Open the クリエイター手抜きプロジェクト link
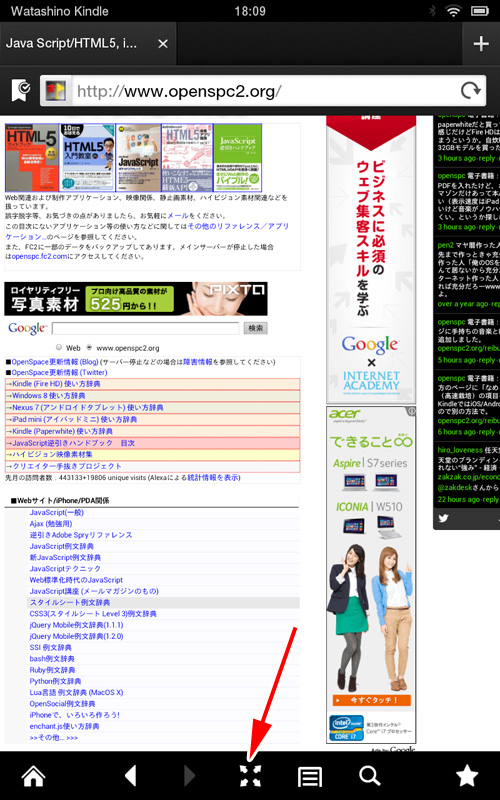Screen dimensions: 500x800 [x=67, y=466]
